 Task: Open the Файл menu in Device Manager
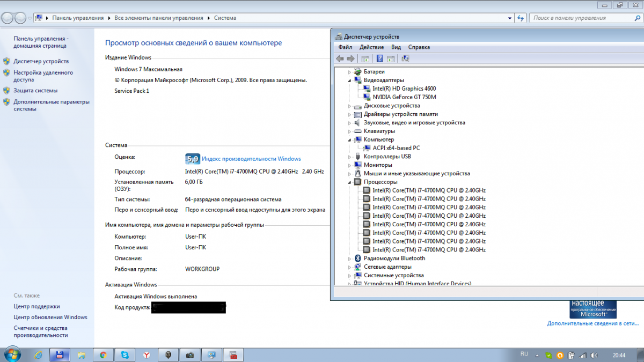pyautogui.click(x=345, y=47)
